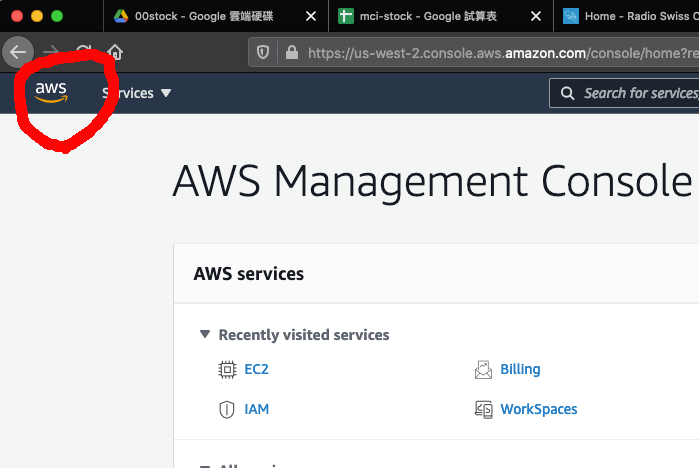Viewport: 699px width, 468px height.
Task: Click the tracking protection shield icon
Action: coord(264,52)
